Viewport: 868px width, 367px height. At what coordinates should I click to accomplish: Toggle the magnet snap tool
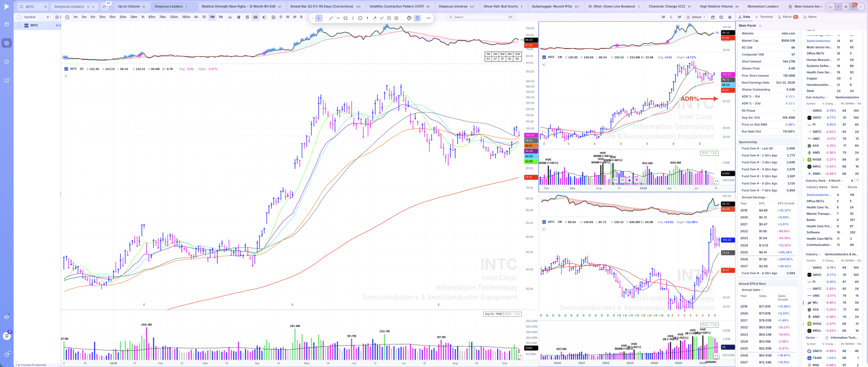point(417,18)
